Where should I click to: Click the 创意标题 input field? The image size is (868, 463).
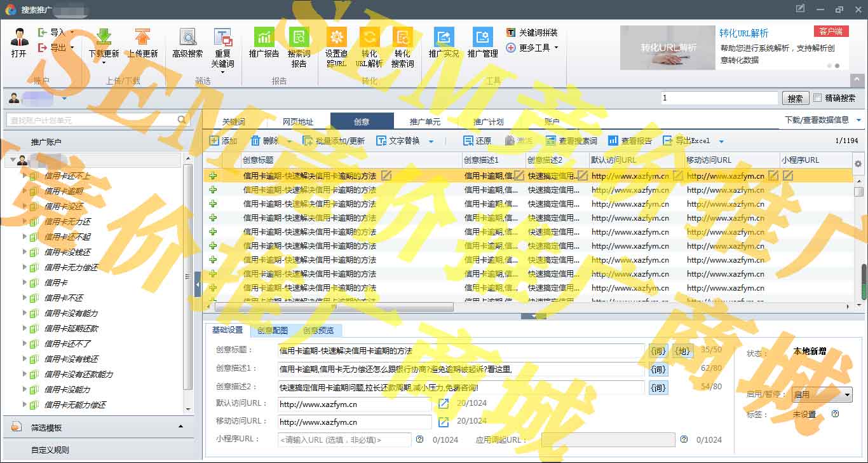point(461,350)
